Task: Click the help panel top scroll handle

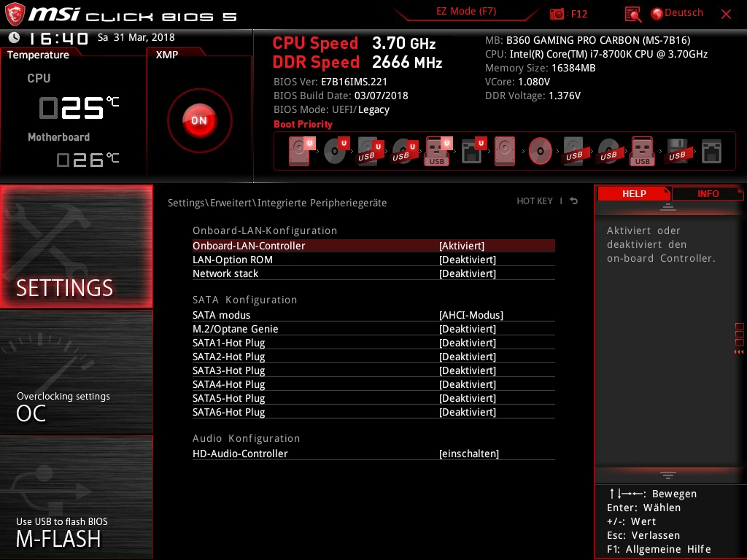Action: [668, 206]
